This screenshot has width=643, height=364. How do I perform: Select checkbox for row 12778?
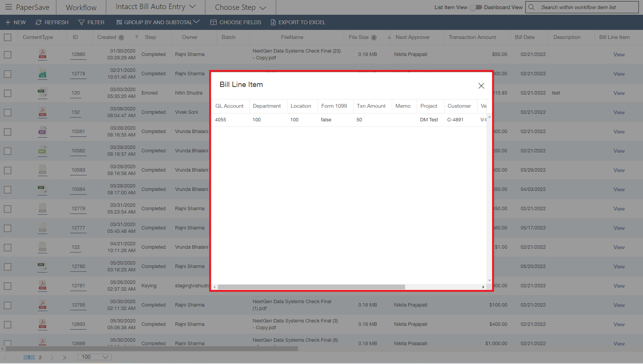coord(8,74)
